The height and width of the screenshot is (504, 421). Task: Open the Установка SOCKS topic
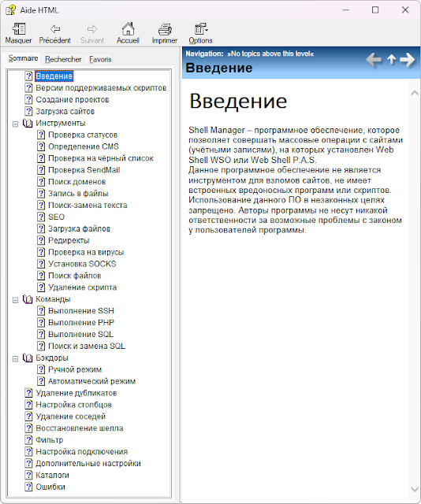pos(82,264)
